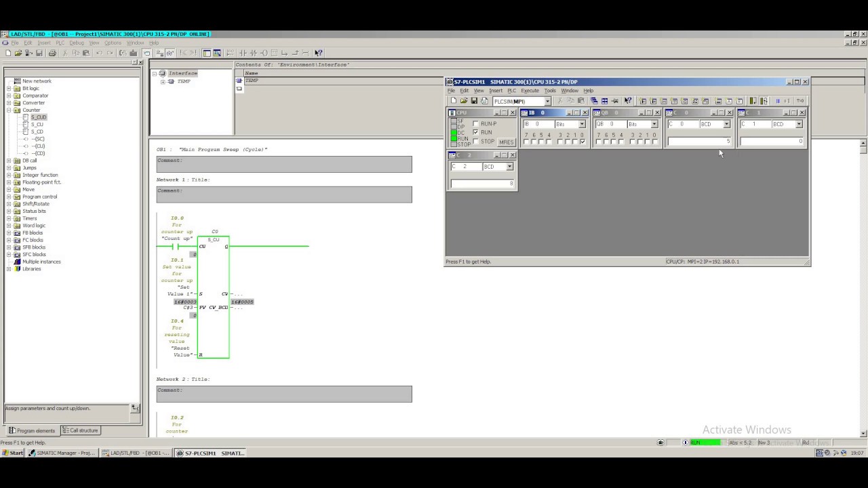The image size is (868, 488).
Task: Click Save icon in LAD/STL/FBD toolbar
Action: tap(39, 53)
